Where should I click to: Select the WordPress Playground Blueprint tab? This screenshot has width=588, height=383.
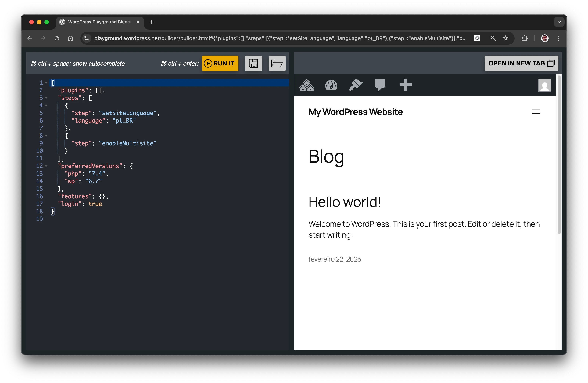(x=99, y=22)
